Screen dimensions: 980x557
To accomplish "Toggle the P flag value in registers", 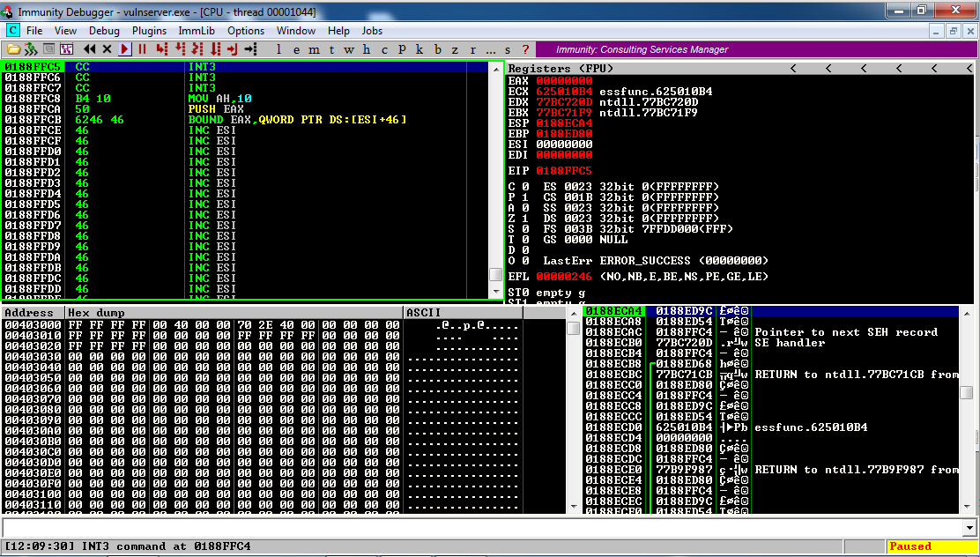I will [x=523, y=197].
